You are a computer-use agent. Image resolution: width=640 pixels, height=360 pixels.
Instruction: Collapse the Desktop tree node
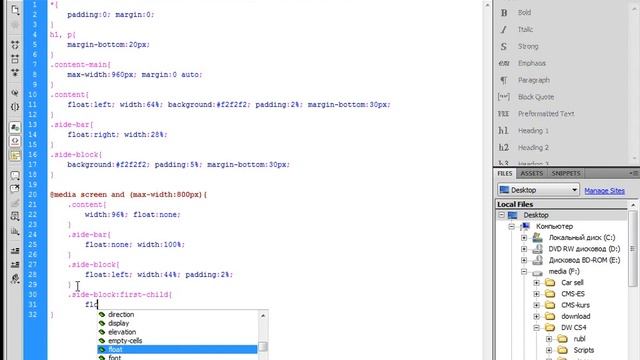pyautogui.click(x=502, y=215)
